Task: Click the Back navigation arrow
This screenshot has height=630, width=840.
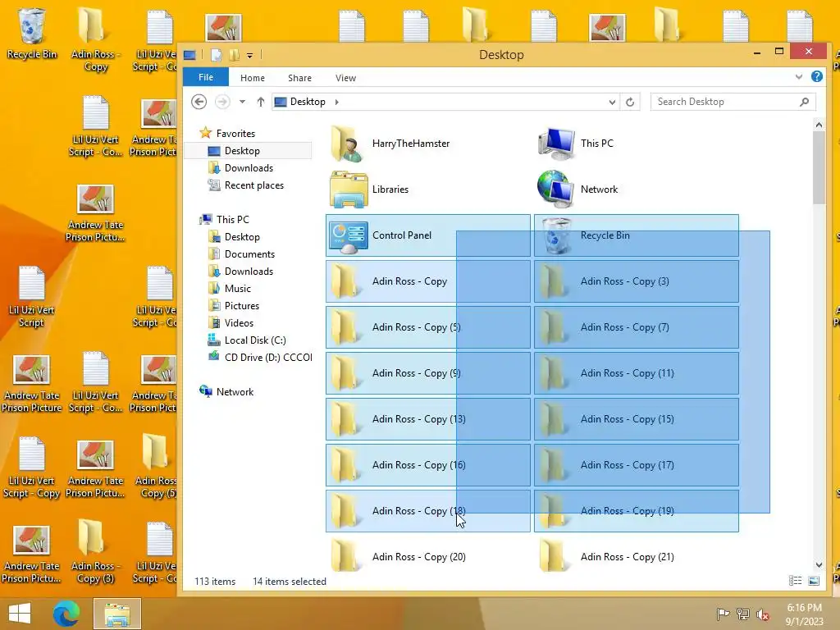Action: point(199,102)
